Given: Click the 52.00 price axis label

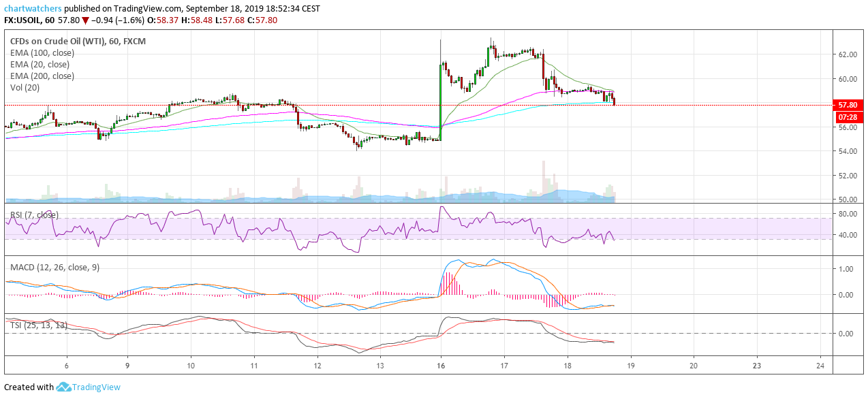Looking at the screenshot, I should (x=848, y=176).
